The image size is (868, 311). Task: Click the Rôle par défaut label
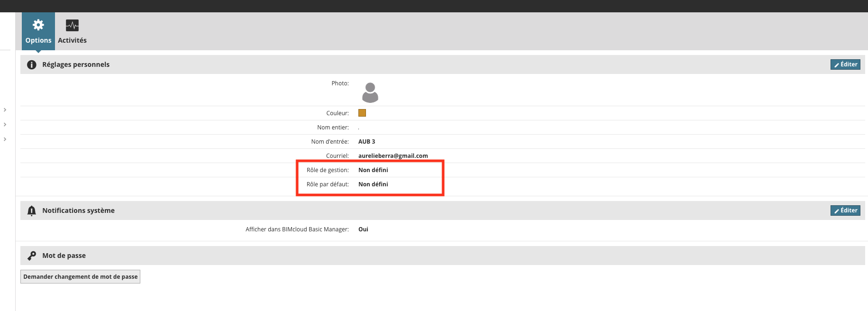pos(328,184)
